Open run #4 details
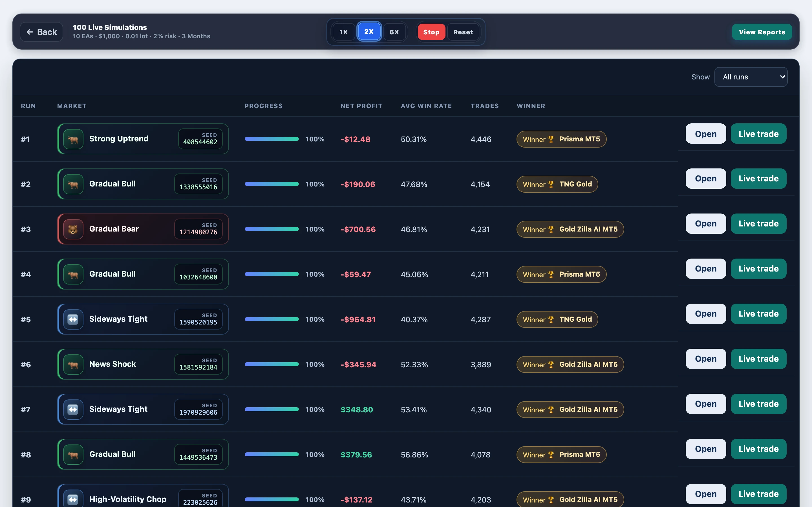 [x=705, y=269]
